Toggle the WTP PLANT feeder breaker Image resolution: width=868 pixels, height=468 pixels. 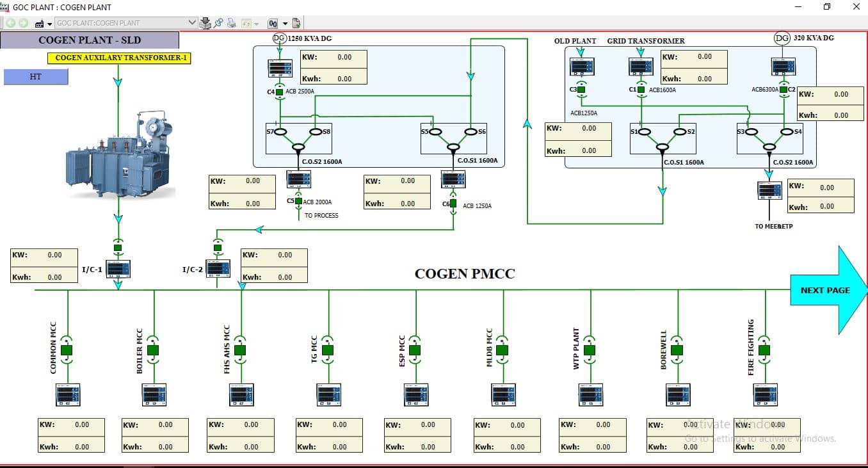(x=590, y=349)
